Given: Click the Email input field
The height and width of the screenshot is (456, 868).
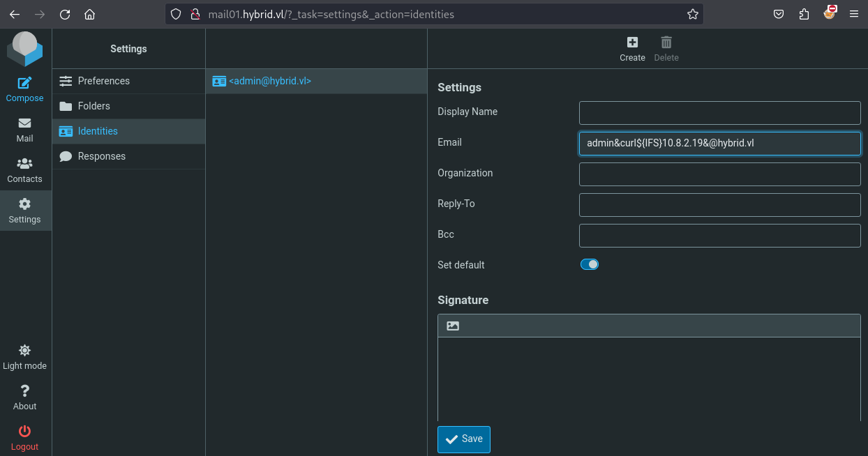Looking at the screenshot, I should point(720,143).
